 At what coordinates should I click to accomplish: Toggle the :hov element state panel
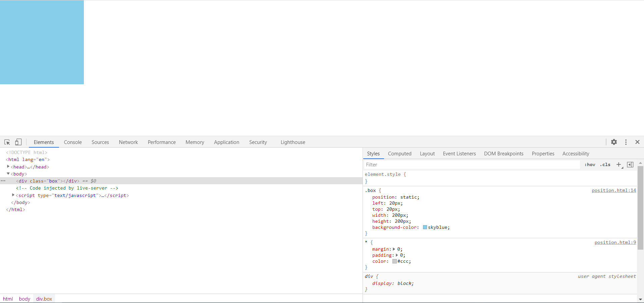(x=590, y=164)
